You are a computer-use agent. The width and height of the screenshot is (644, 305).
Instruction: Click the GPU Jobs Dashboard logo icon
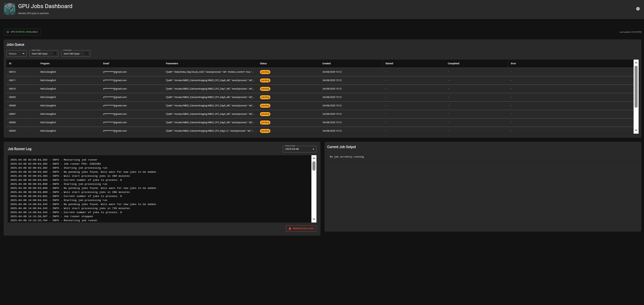click(x=9, y=9)
